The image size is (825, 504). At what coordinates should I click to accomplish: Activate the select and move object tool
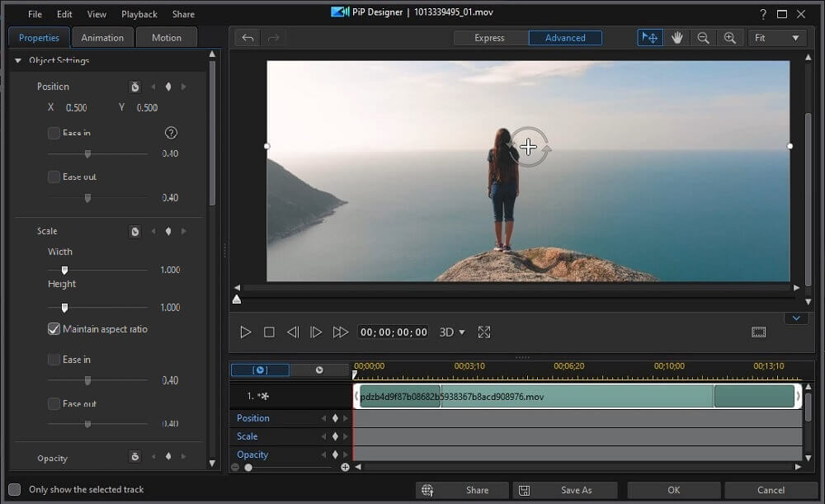(650, 38)
